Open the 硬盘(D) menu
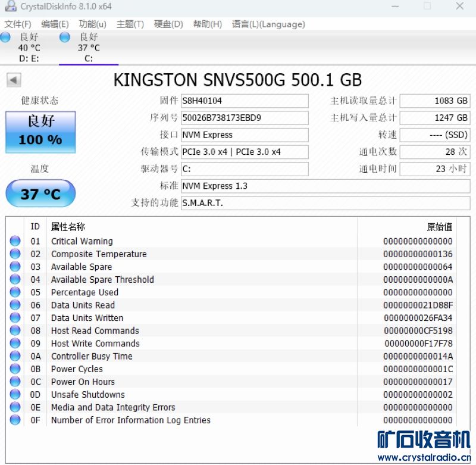 pyautogui.click(x=168, y=24)
